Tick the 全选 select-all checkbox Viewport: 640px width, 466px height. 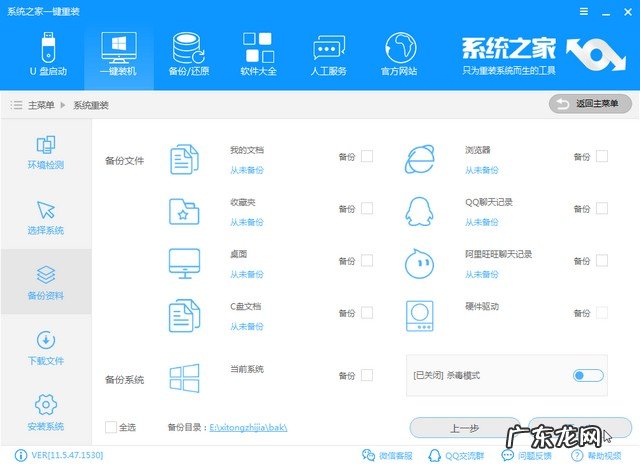point(111,427)
